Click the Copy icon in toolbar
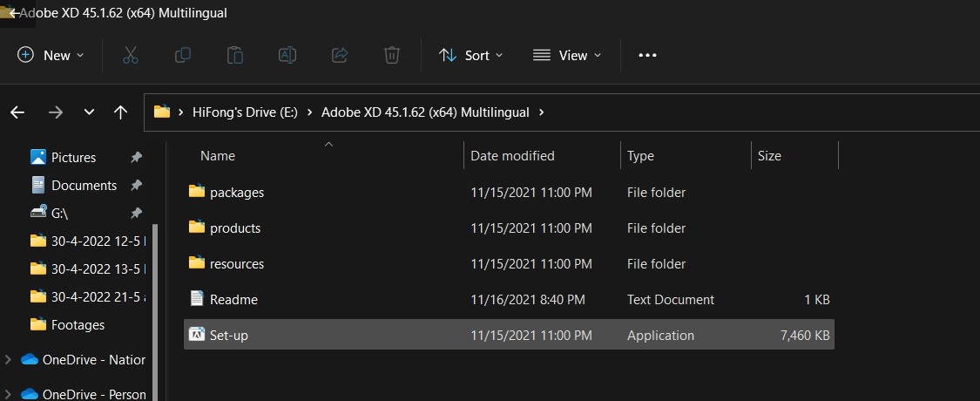This screenshot has height=401, width=980. coord(183,55)
